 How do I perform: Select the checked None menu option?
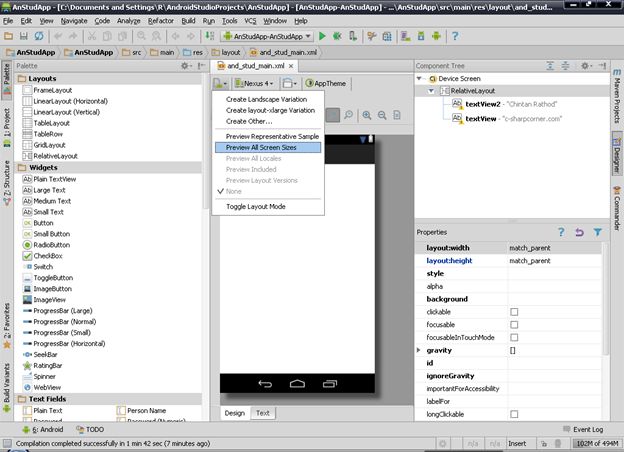pyautogui.click(x=268, y=191)
